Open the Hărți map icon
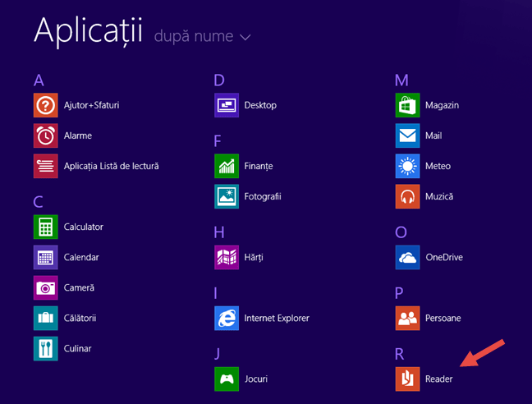The width and height of the screenshot is (532, 404). click(x=227, y=257)
